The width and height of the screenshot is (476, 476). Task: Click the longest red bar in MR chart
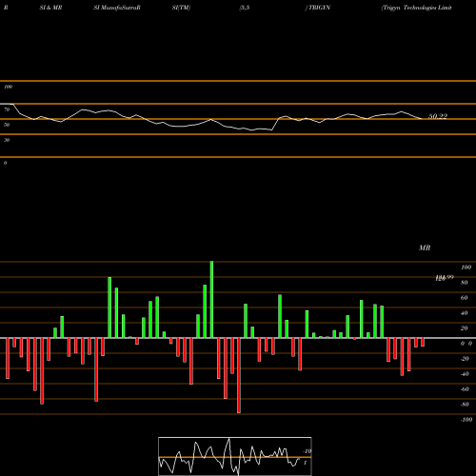coord(239,375)
